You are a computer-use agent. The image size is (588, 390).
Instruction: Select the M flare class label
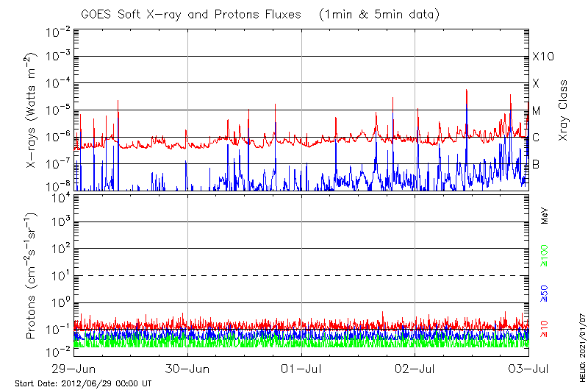[x=537, y=110]
